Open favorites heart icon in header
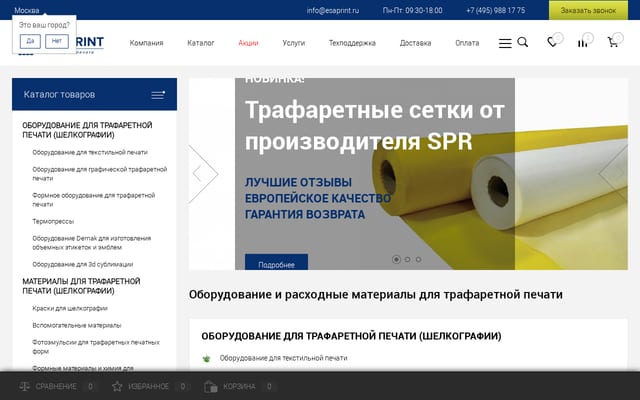This screenshot has width=640, height=400. (x=552, y=42)
